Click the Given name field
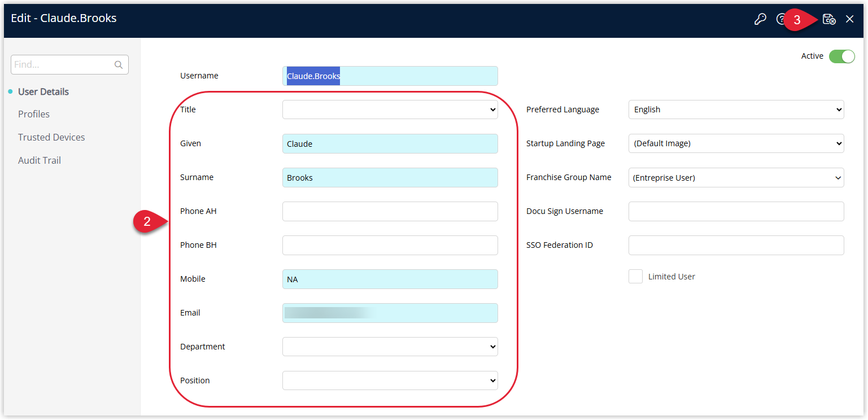868x420 pixels. click(x=390, y=143)
